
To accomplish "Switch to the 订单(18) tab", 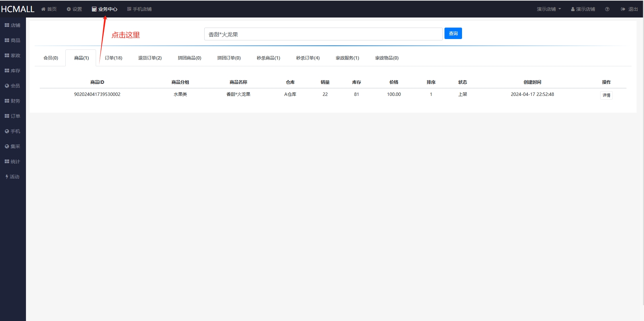I will click(x=113, y=58).
